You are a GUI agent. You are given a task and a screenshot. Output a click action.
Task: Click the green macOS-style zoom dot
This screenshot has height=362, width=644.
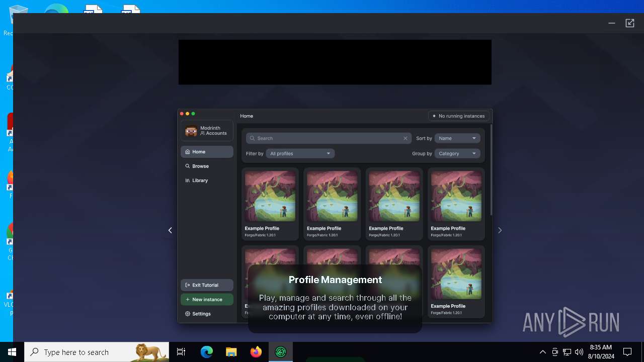click(x=193, y=114)
